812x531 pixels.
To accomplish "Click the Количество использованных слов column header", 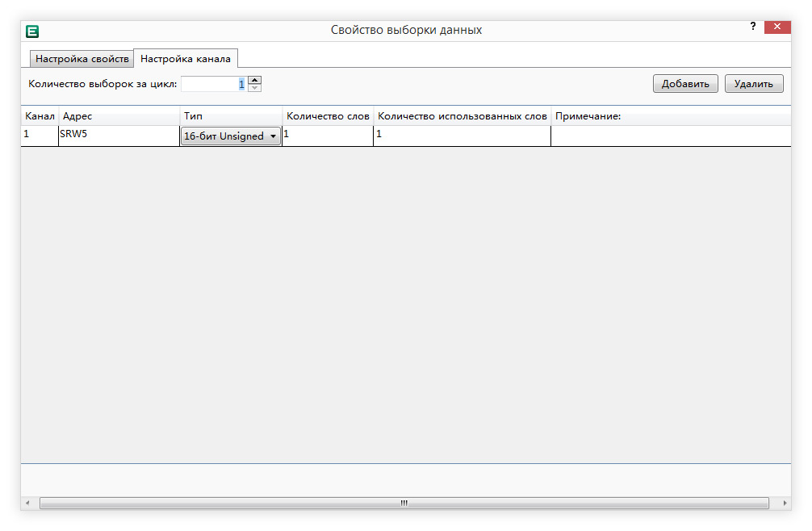I will pyautogui.click(x=462, y=116).
